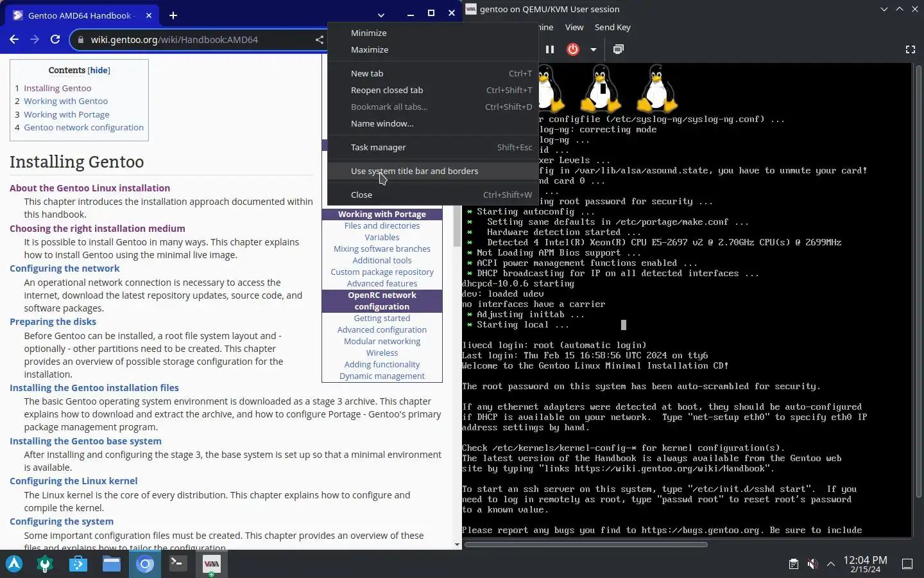924x578 pixels.
Task: Expand the hidden system tray icons
Action: tap(831, 564)
